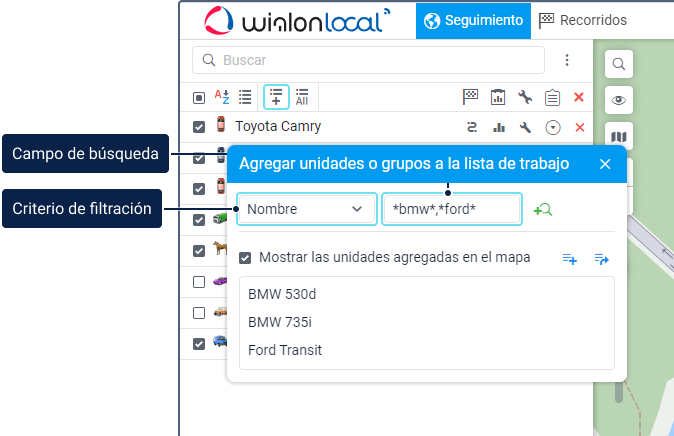Switch to the Recorridos tab
The width and height of the screenshot is (674, 436).
click(x=583, y=21)
